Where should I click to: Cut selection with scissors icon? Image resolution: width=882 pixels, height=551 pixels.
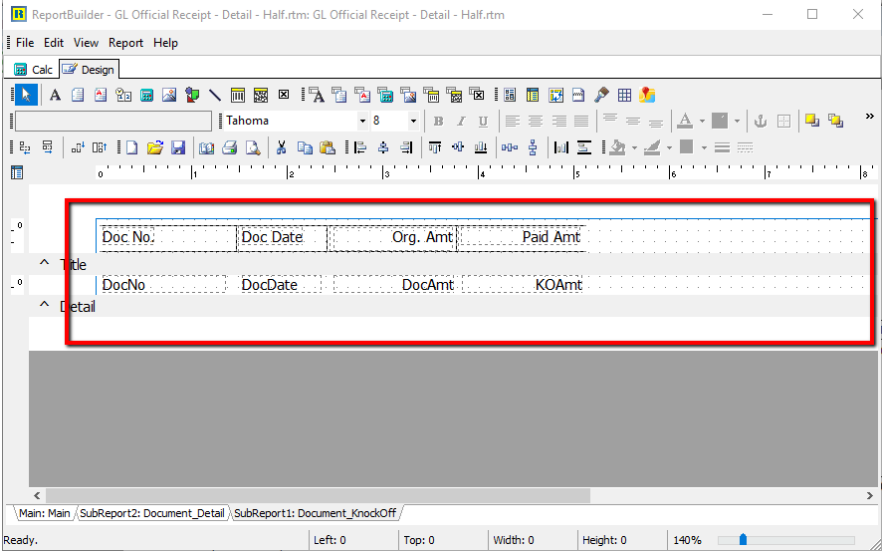[281, 147]
